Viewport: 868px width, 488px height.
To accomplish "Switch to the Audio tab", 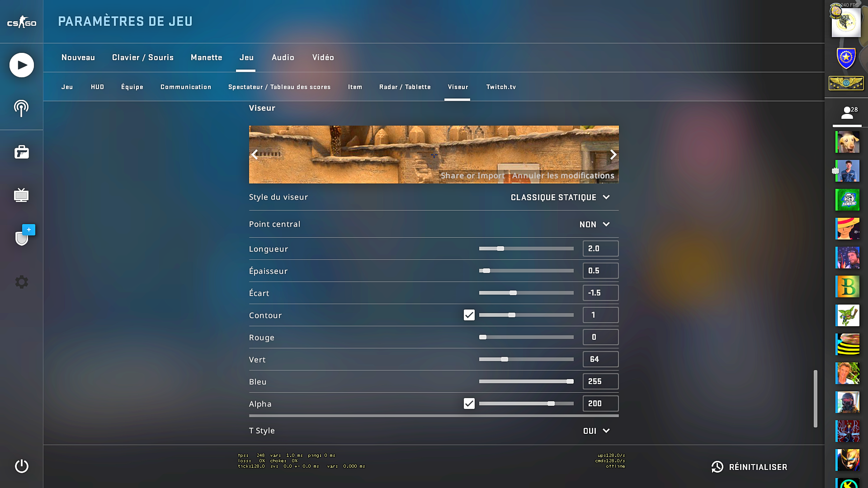I will 283,57.
